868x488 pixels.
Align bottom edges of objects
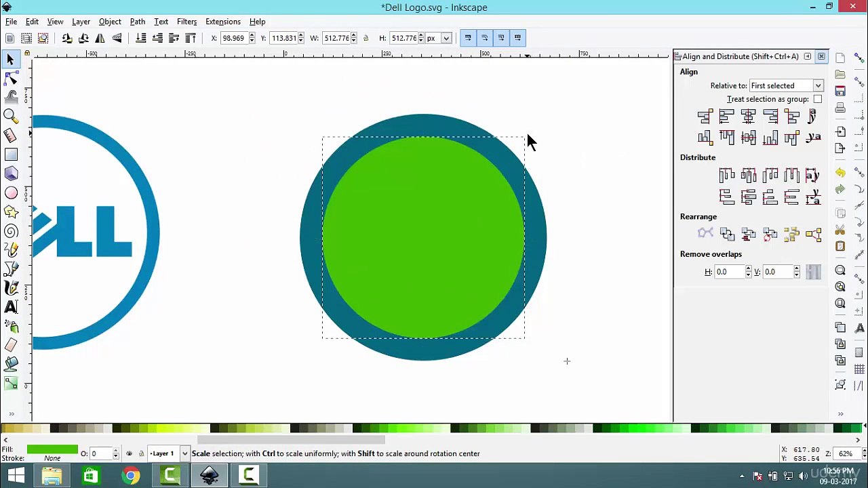[x=770, y=138]
